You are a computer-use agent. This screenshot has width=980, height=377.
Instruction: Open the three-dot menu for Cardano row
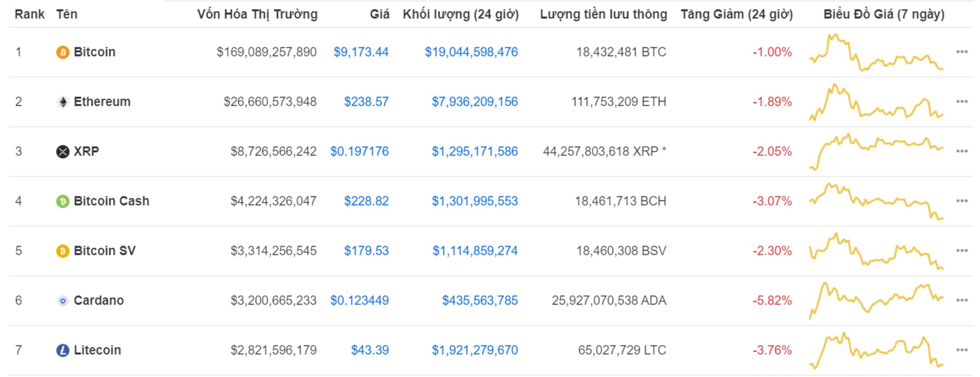click(962, 301)
